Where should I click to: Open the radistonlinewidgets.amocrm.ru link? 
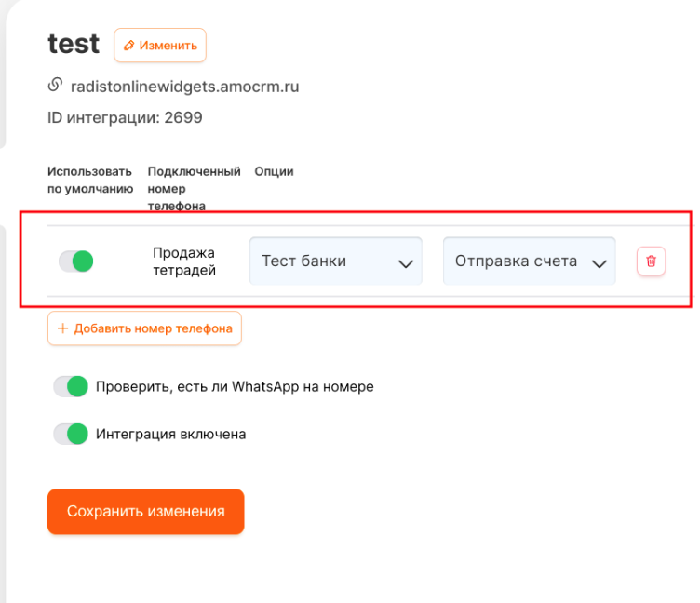click(x=185, y=87)
